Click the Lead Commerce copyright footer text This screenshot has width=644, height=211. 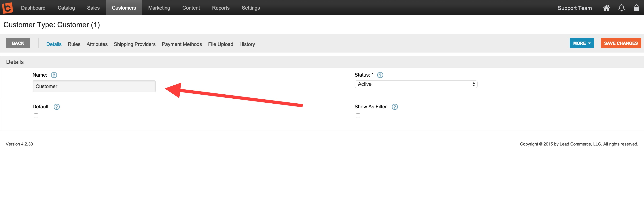click(x=579, y=144)
